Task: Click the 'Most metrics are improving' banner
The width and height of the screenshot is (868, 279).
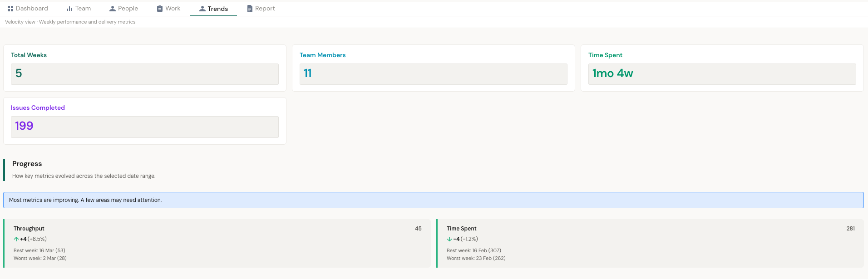Action: (x=434, y=200)
